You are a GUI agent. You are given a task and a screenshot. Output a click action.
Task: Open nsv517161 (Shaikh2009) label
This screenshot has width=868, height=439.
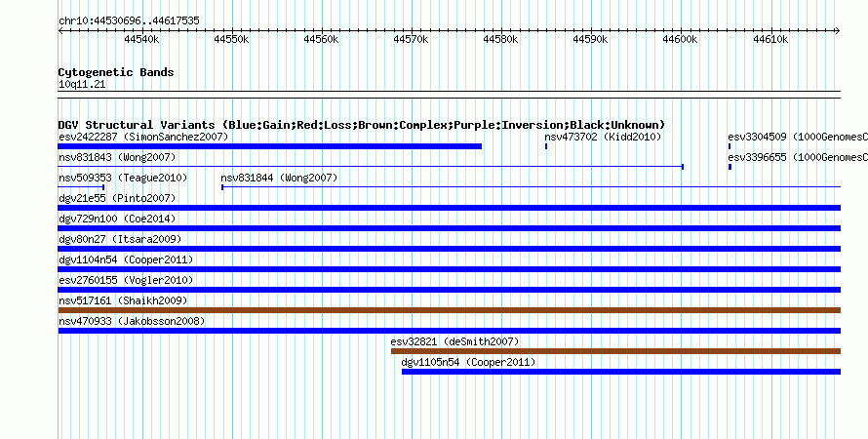click(123, 300)
